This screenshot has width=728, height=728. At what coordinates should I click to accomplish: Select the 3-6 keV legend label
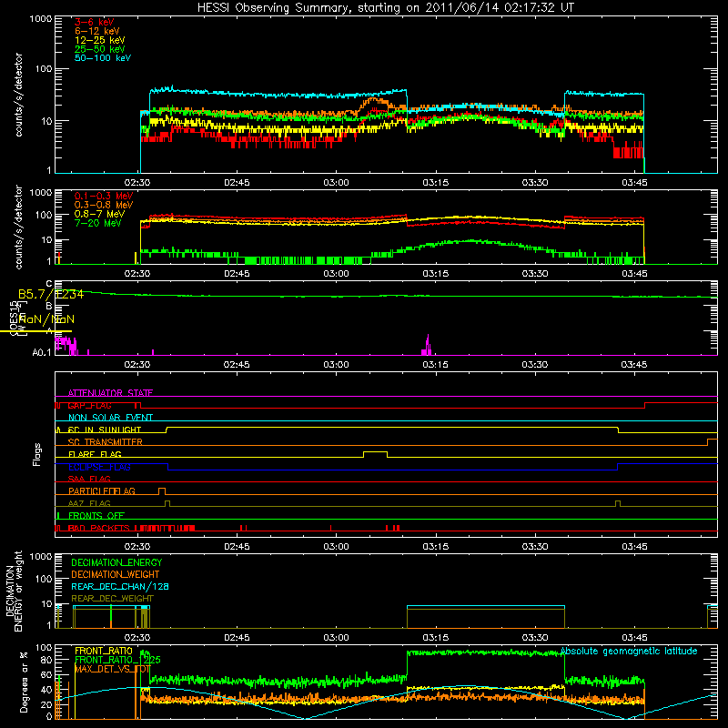tap(95, 22)
